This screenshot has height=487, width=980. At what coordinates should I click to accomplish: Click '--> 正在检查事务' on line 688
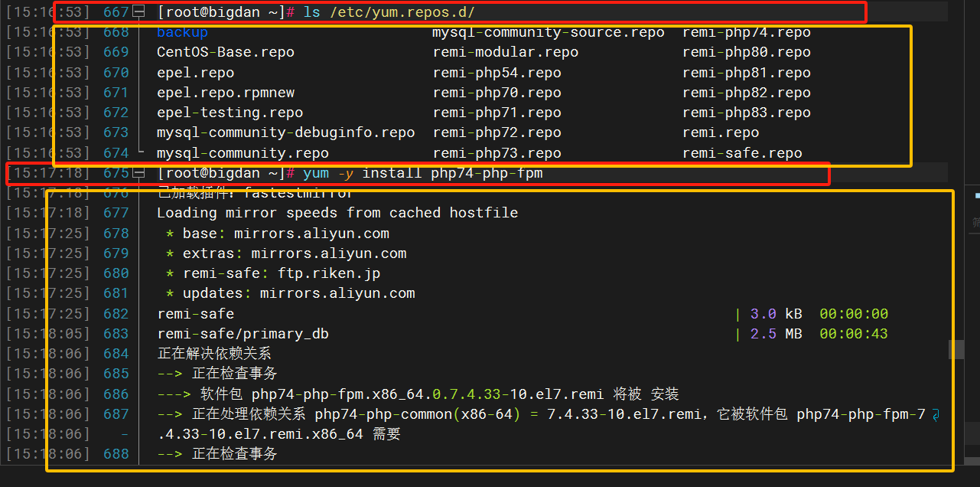pos(217,454)
